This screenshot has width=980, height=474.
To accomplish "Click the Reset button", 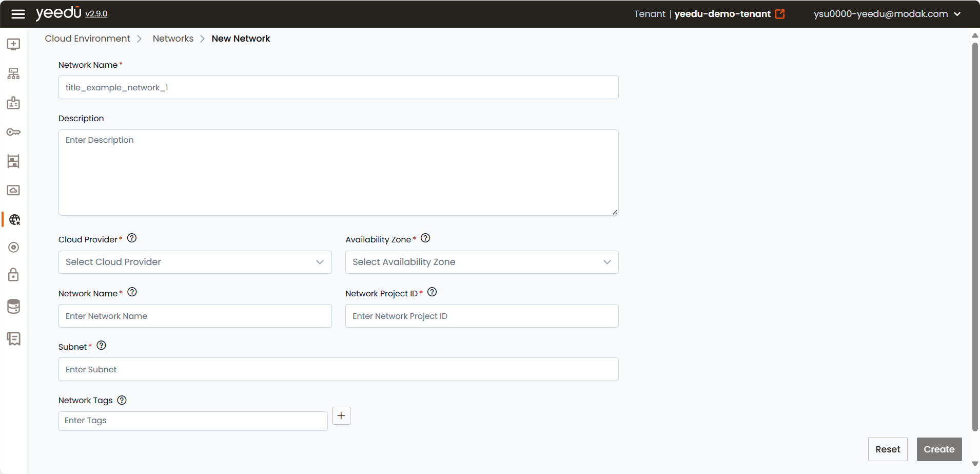I will 888,449.
